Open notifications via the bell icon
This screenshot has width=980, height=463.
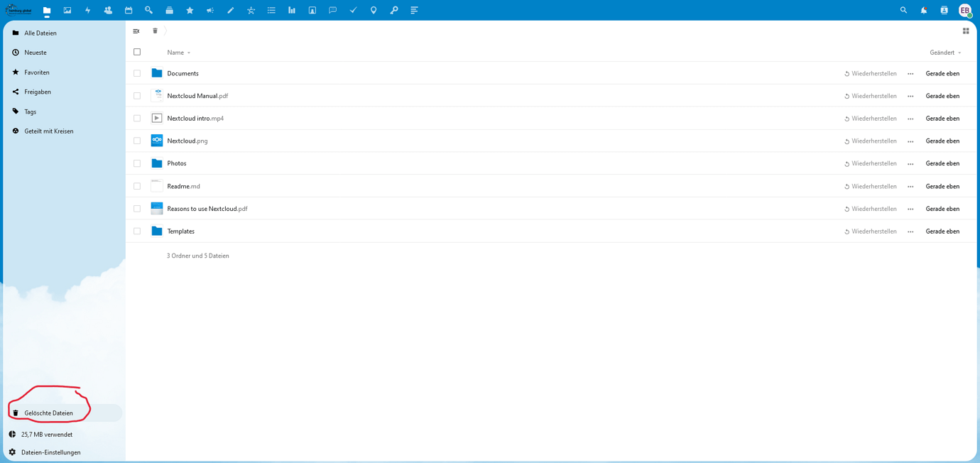click(923, 10)
